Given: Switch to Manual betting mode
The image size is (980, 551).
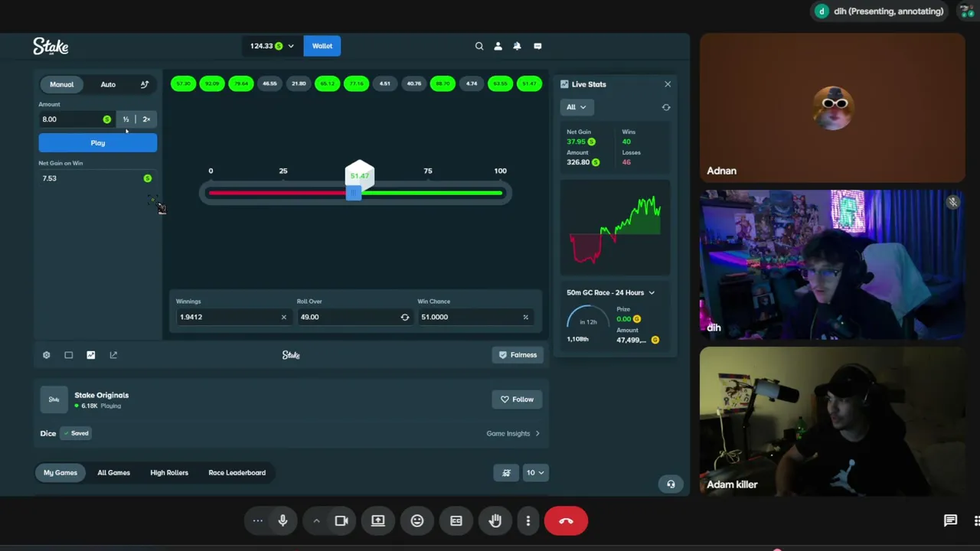Looking at the screenshot, I should [x=62, y=84].
